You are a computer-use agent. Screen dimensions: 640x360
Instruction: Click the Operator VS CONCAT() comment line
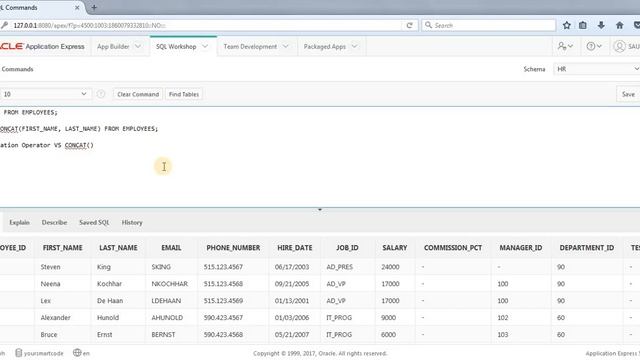point(47,145)
